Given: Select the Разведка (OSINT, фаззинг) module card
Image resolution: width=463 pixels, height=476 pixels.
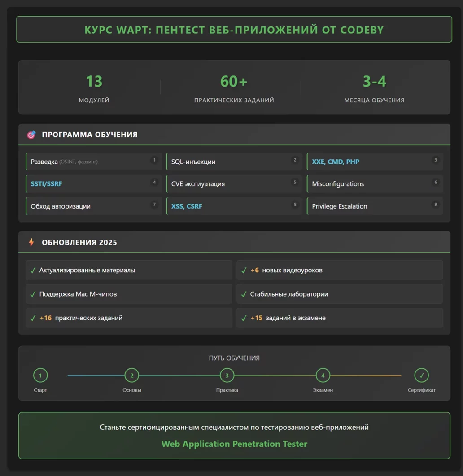Looking at the screenshot, I should click(x=93, y=162).
